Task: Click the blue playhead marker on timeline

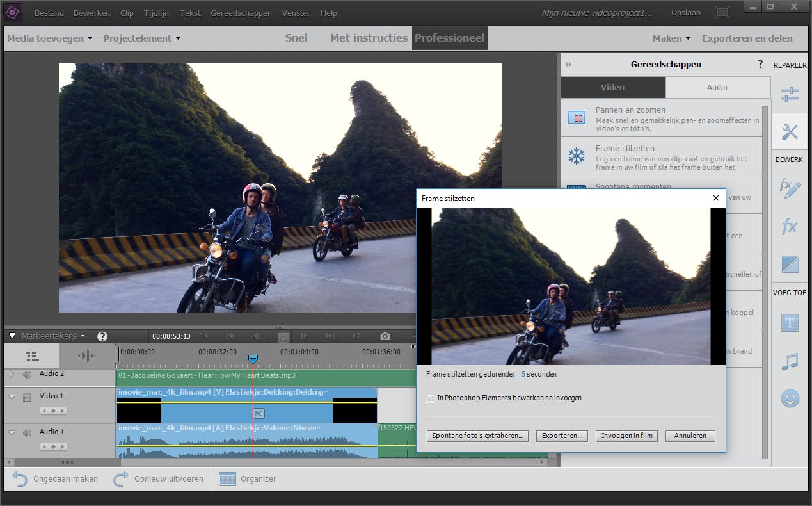Action: [x=253, y=359]
